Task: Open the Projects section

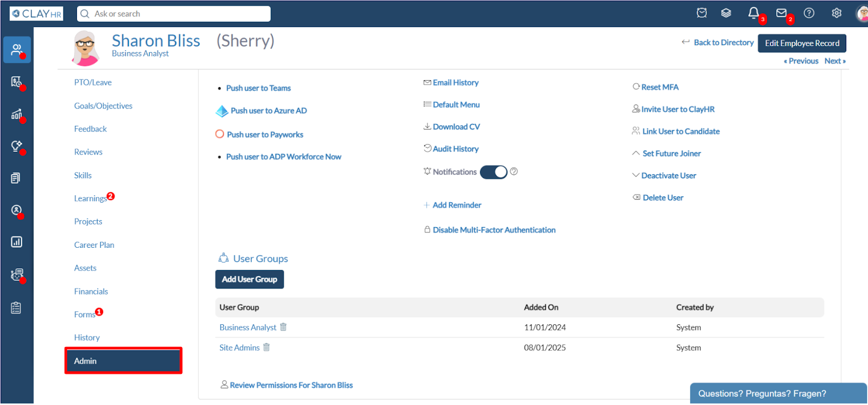Action: [88, 221]
